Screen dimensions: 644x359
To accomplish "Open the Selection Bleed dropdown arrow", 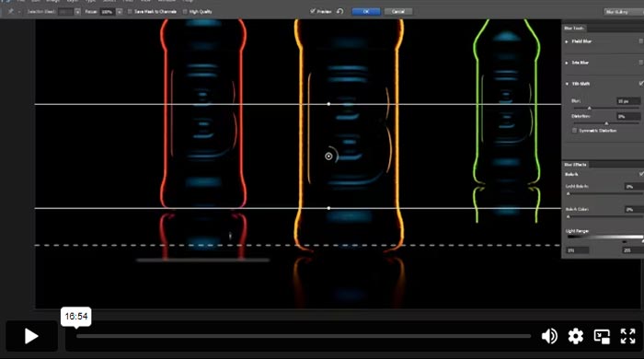I will (77, 12).
